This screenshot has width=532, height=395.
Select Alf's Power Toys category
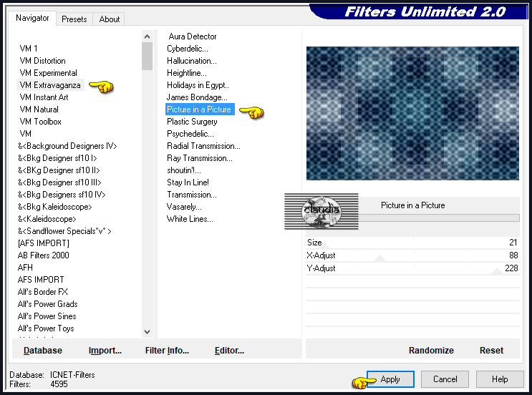click(x=46, y=328)
